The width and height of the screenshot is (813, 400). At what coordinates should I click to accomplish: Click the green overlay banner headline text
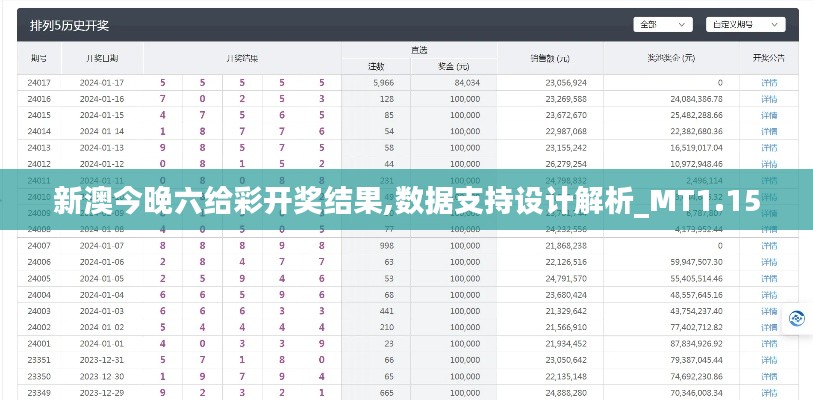click(x=406, y=200)
